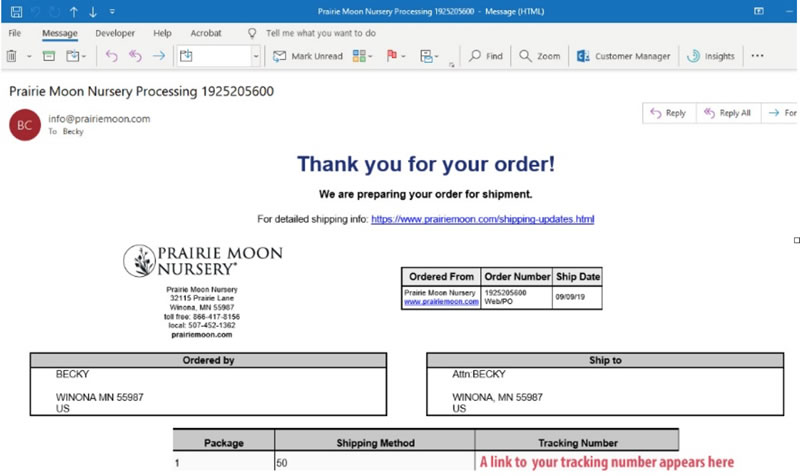Open the shipping-updates.html link
The image size is (800, 476).
pyautogui.click(x=482, y=219)
